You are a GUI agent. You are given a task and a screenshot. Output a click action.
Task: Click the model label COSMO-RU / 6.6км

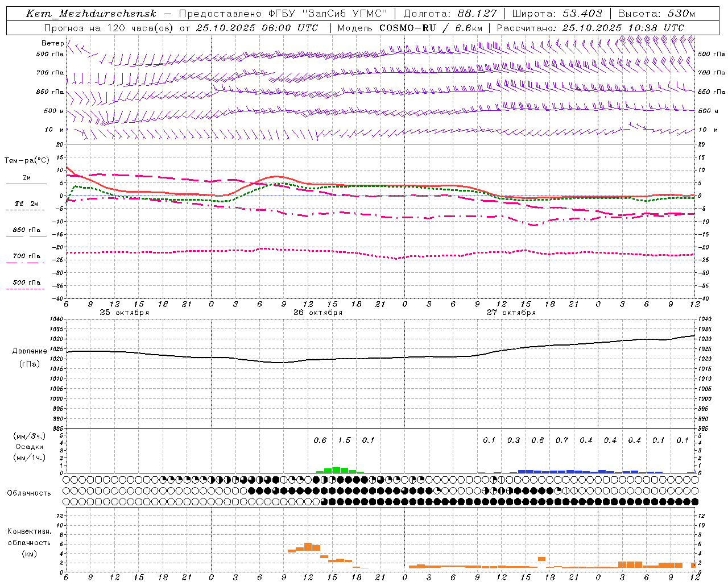[431, 27]
